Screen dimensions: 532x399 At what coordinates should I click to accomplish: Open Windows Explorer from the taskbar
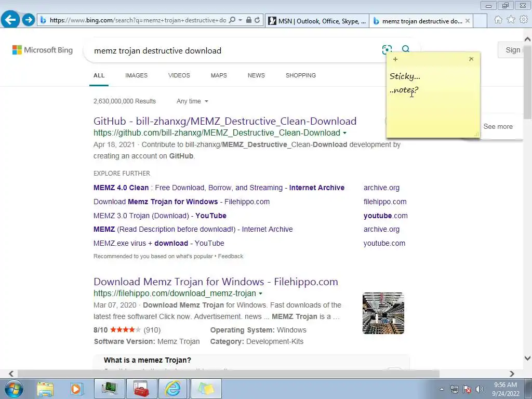(45, 389)
